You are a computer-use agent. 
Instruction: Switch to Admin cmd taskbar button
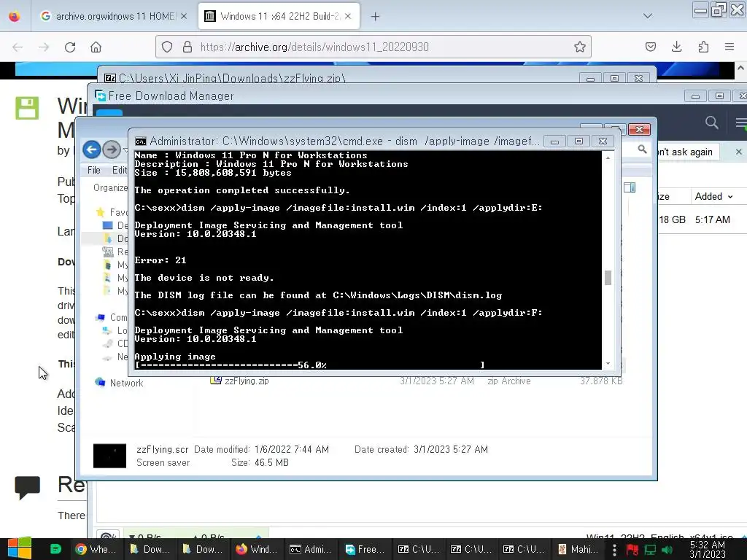(x=311, y=549)
